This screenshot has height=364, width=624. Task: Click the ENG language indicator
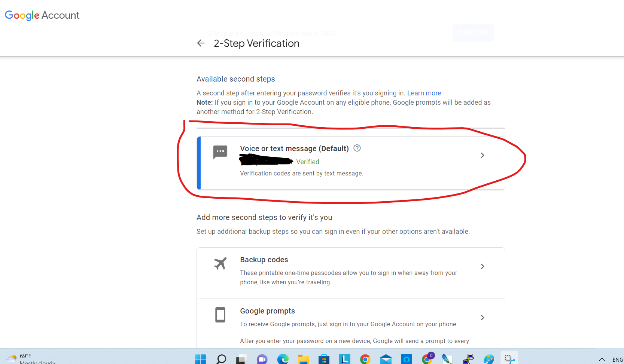[618, 360]
